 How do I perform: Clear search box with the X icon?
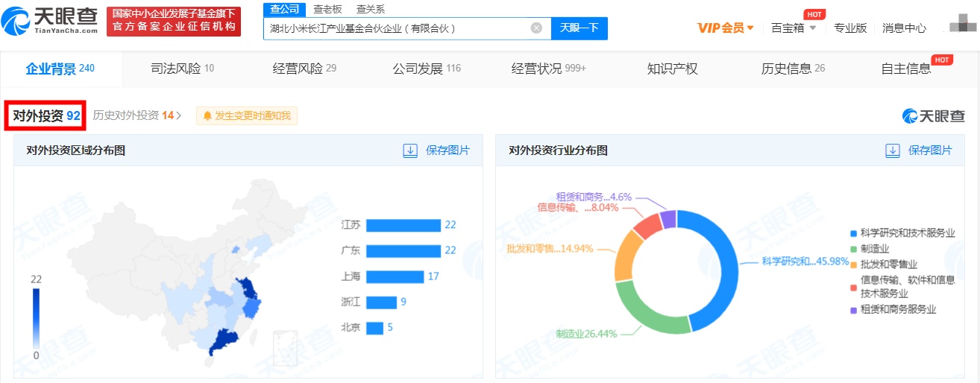[536, 28]
